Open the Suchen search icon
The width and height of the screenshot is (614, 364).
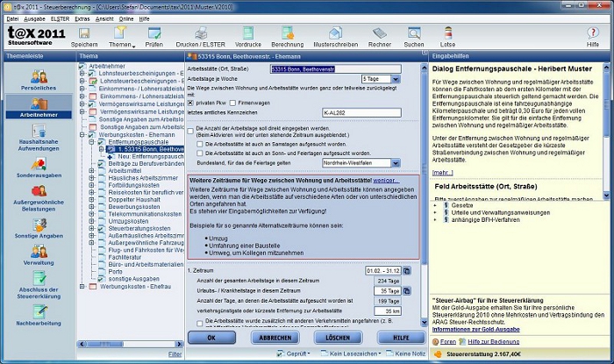[413, 33]
